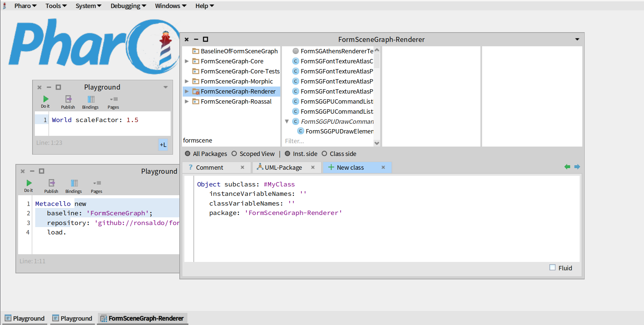Click the green back navigation arrow
This screenshot has width=644, height=325.
tap(567, 167)
